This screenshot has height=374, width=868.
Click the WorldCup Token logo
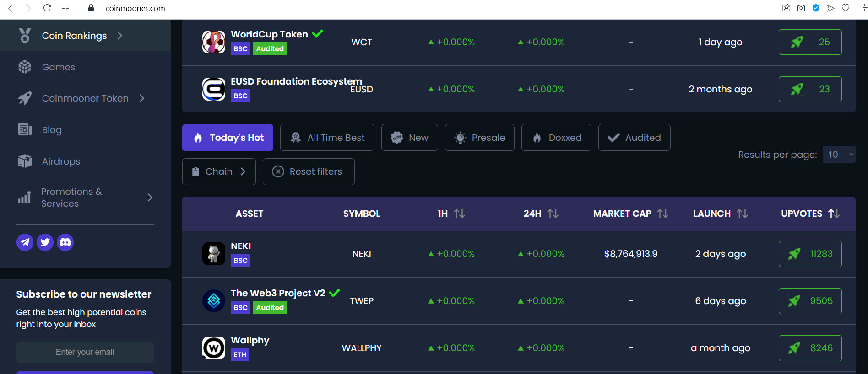pos(214,42)
